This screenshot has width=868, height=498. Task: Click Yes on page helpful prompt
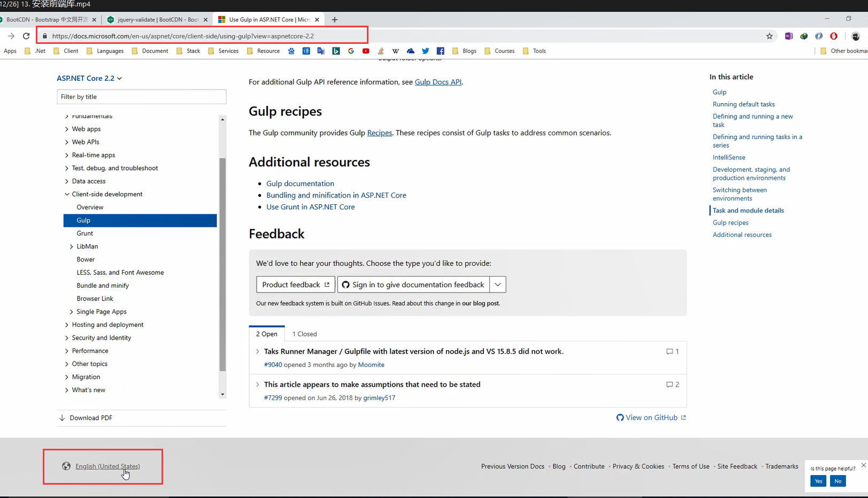click(818, 481)
